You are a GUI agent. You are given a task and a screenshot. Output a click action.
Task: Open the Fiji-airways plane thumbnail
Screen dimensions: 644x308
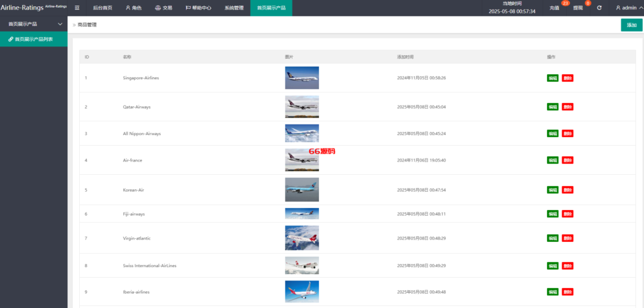click(302, 214)
